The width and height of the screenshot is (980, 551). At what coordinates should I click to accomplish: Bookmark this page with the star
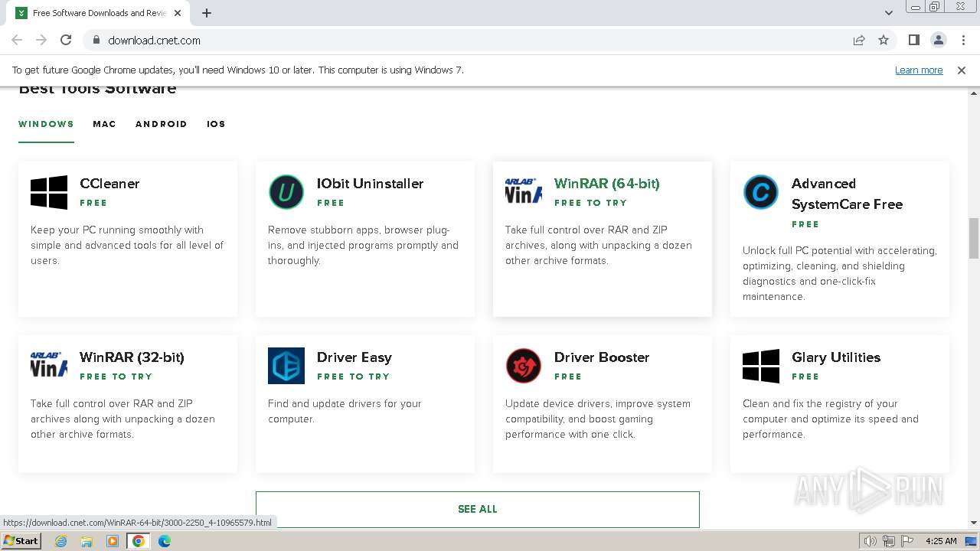884,41
